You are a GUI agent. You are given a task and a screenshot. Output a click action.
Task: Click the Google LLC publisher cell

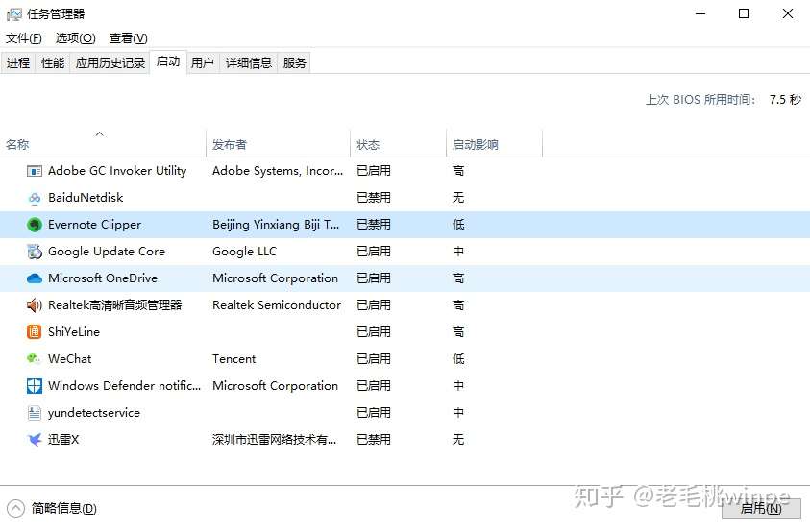tap(244, 252)
